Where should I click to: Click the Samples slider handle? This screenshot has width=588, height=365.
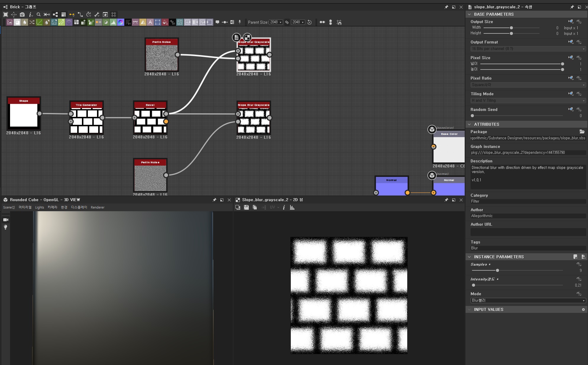pos(497,270)
